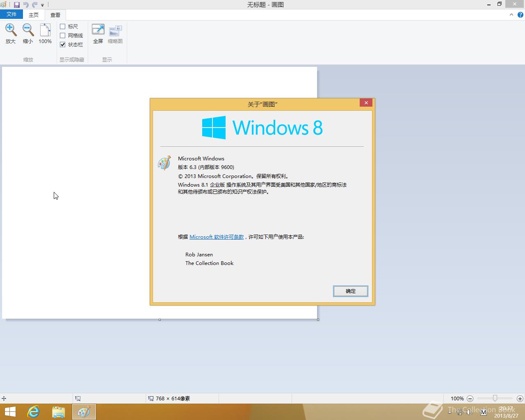Click the Rob Jansen licensee name

pyautogui.click(x=199, y=255)
